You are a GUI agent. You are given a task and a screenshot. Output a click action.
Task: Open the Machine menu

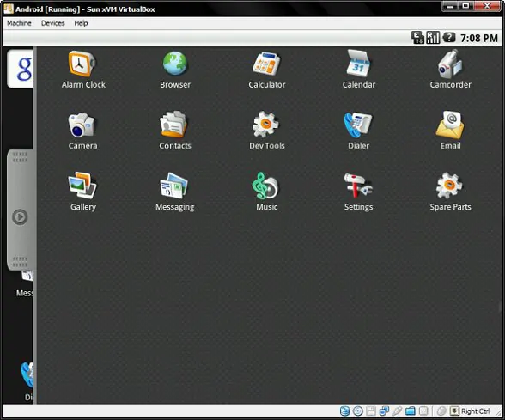coord(19,23)
